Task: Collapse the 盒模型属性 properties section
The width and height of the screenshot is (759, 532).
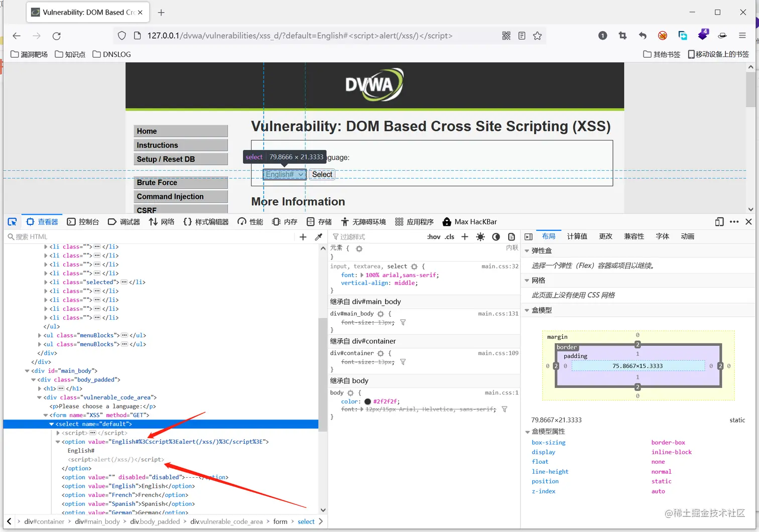Action: (527, 432)
